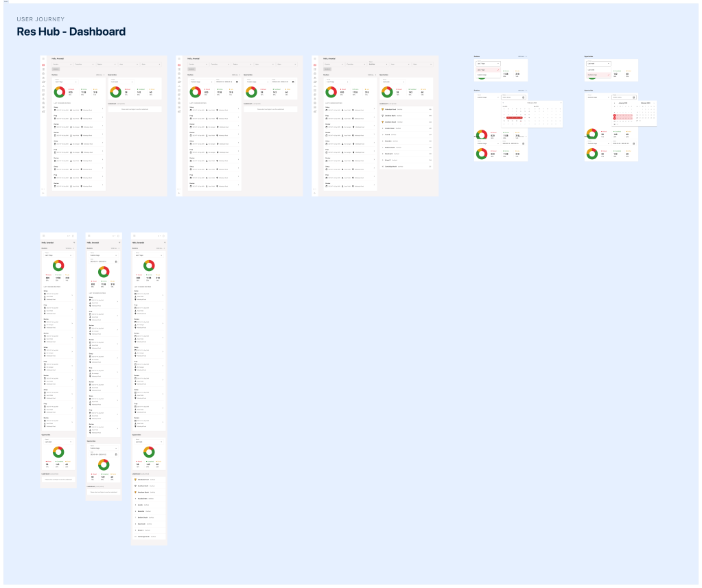Click gold trophy icon on first leaderboard row

(x=382, y=109)
